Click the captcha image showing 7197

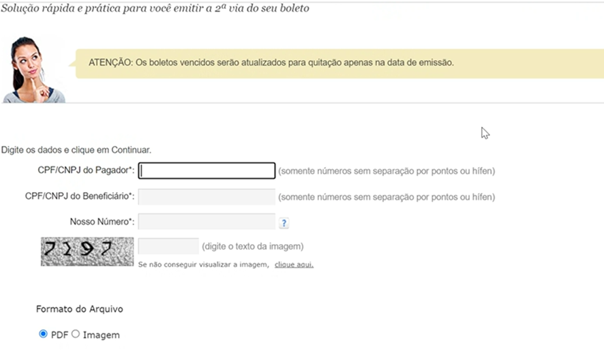(x=87, y=252)
